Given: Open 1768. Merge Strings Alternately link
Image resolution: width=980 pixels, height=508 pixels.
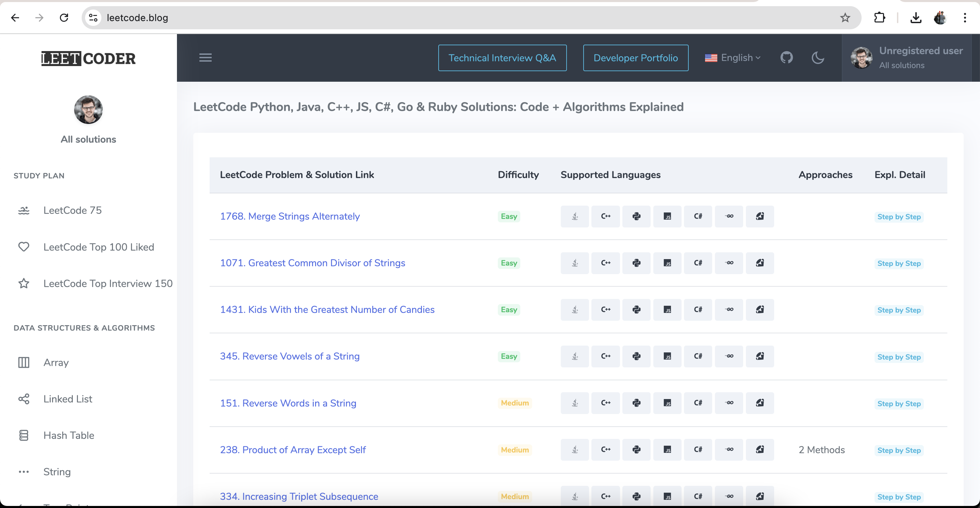Looking at the screenshot, I should click(x=290, y=217).
